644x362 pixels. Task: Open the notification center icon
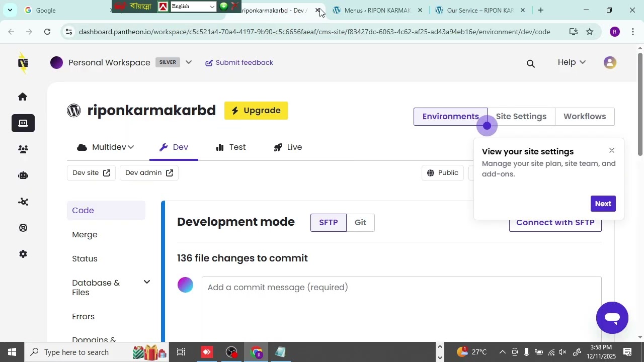(627, 352)
